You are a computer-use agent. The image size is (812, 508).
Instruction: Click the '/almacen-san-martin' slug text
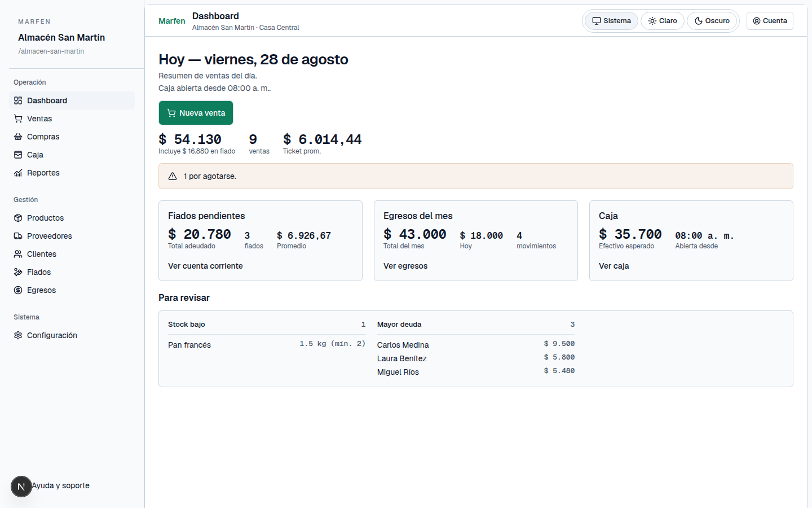pyautogui.click(x=51, y=51)
